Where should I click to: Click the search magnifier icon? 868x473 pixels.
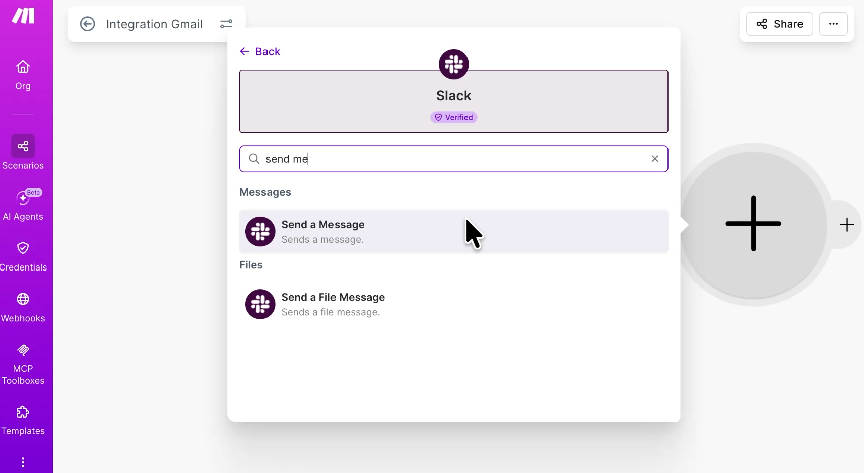[254, 159]
